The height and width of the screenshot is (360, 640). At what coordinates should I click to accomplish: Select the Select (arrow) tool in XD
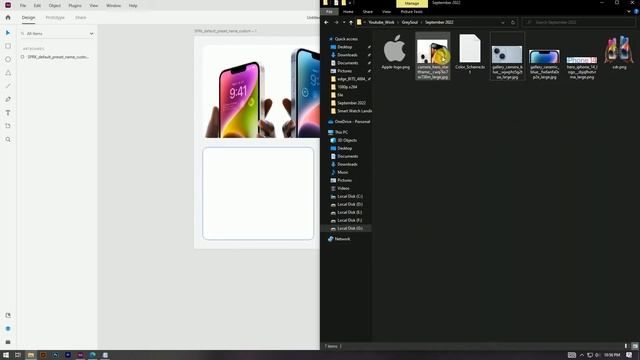(x=8, y=33)
